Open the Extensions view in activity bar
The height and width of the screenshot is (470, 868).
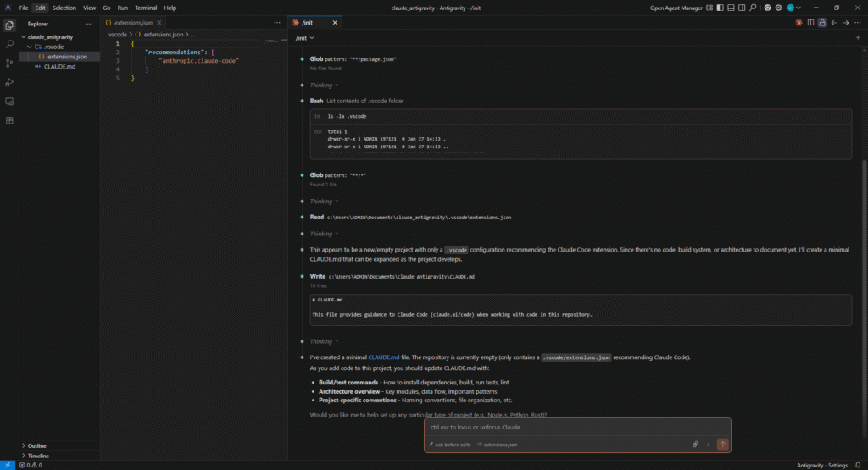pyautogui.click(x=9, y=120)
